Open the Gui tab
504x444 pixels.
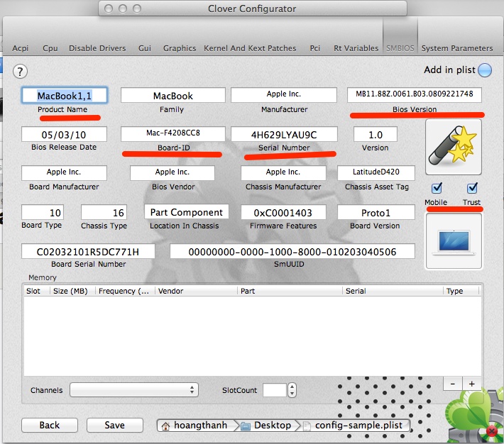[145, 48]
